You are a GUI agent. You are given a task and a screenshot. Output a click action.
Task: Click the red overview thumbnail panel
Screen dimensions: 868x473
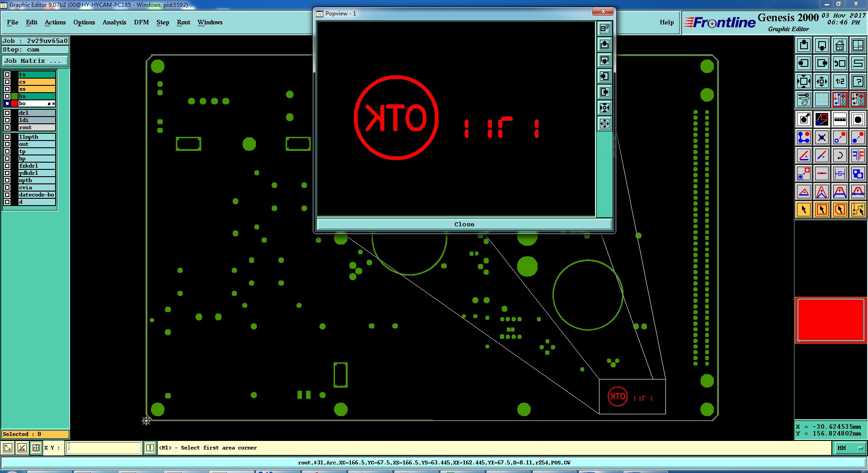coord(831,320)
